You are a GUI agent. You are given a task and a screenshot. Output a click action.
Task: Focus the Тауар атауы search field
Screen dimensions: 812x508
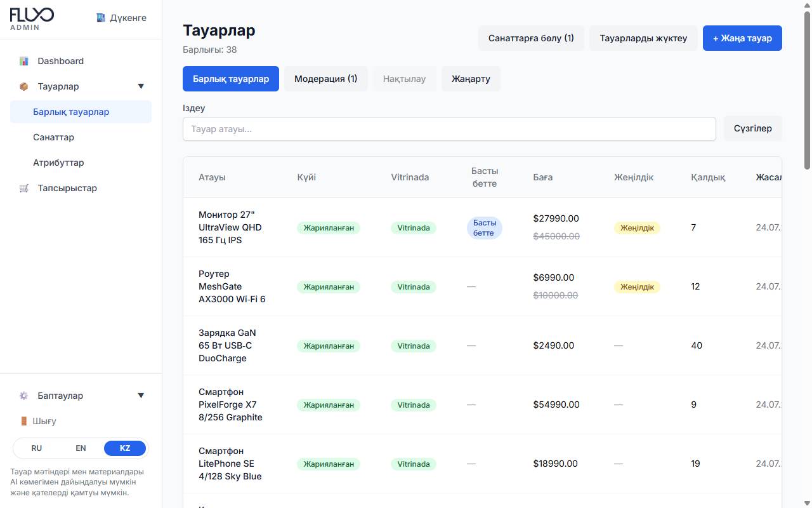click(x=449, y=129)
